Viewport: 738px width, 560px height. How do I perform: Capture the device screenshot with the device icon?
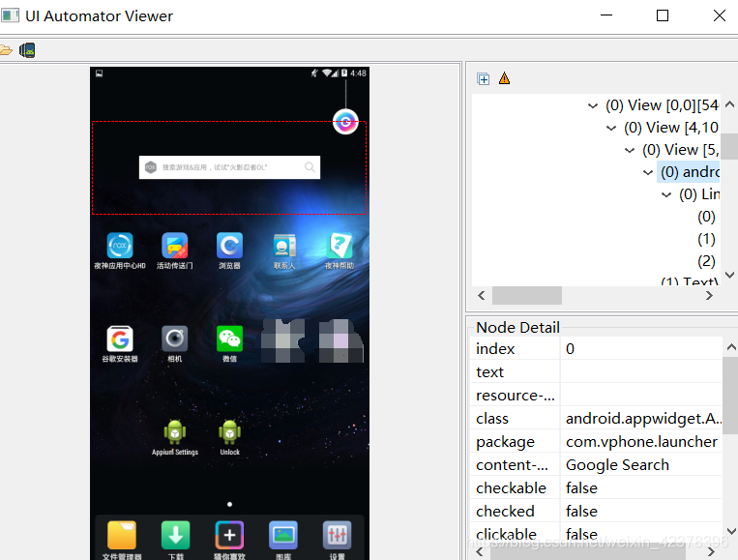coord(27,50)
